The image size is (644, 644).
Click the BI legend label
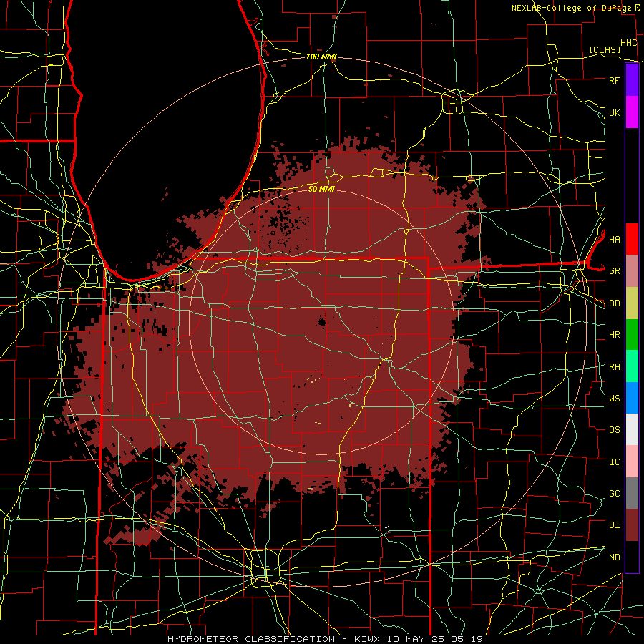(614, 525)
